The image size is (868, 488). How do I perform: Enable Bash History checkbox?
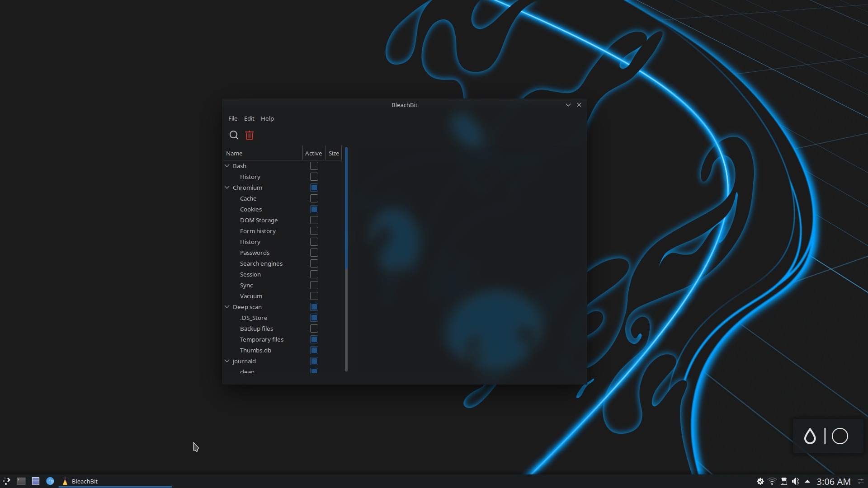coord(314,177)
